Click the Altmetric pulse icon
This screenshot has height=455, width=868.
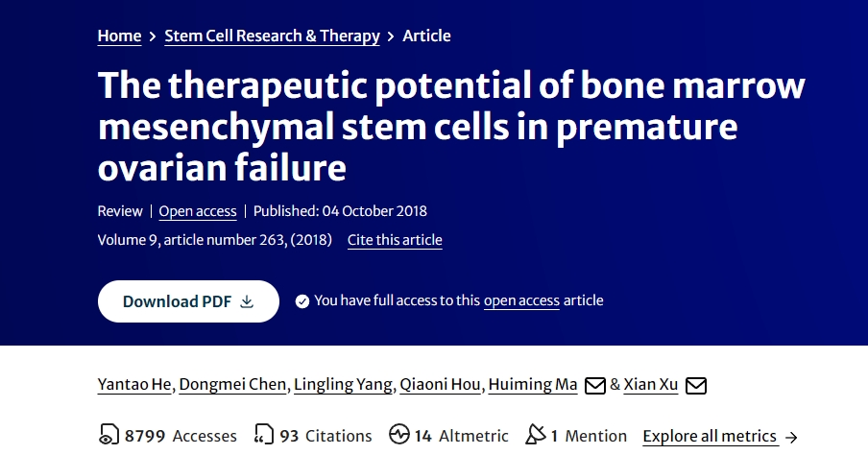pyautogui.click(x=399, y=436)
